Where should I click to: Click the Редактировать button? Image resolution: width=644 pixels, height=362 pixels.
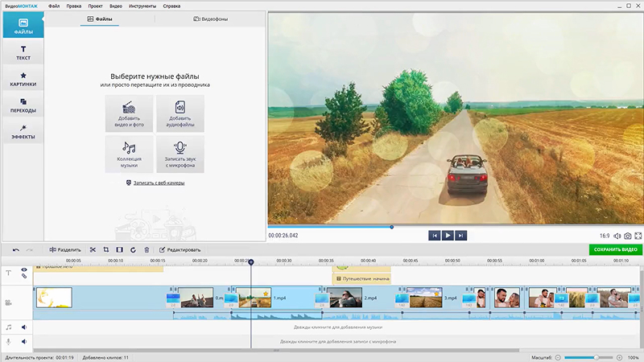click(180, 249)
